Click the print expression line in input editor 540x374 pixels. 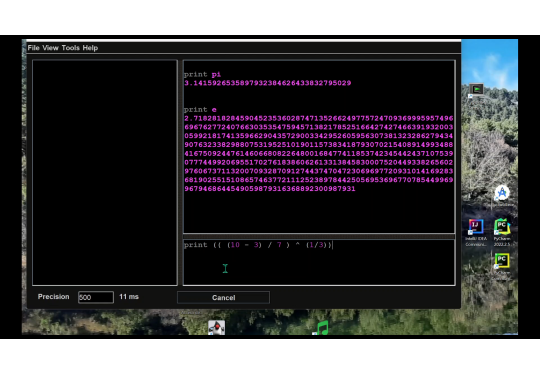(258, 245)
